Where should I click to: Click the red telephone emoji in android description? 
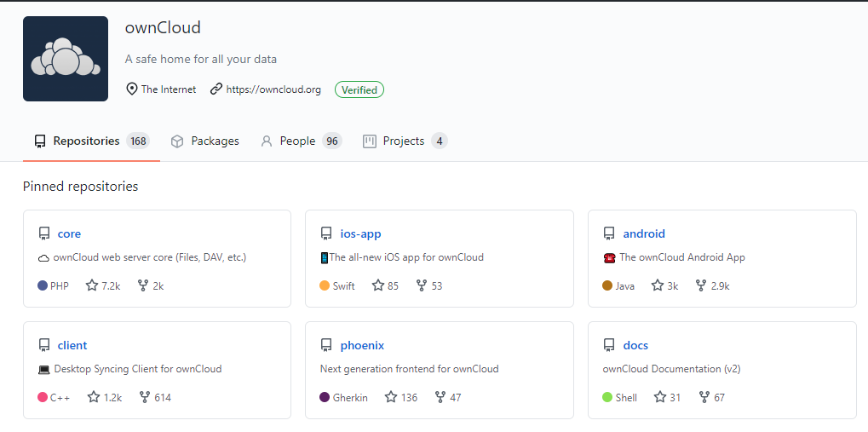point(610,258)
